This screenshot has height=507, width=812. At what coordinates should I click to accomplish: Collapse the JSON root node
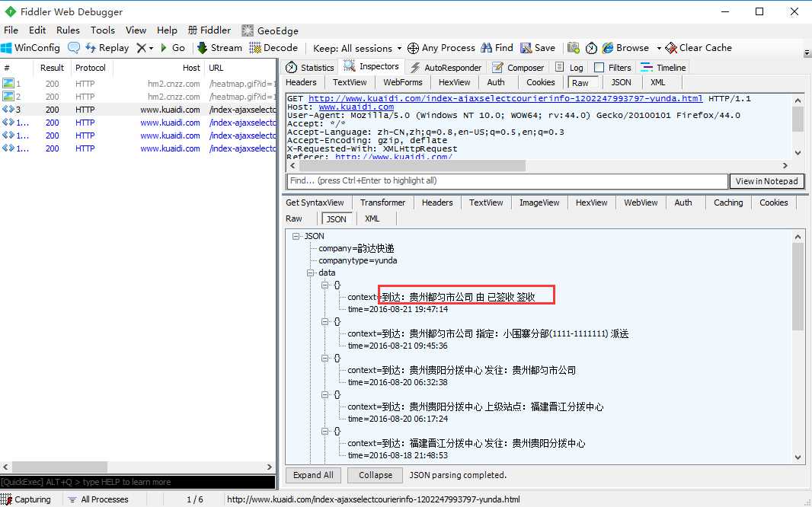(296, 236)
